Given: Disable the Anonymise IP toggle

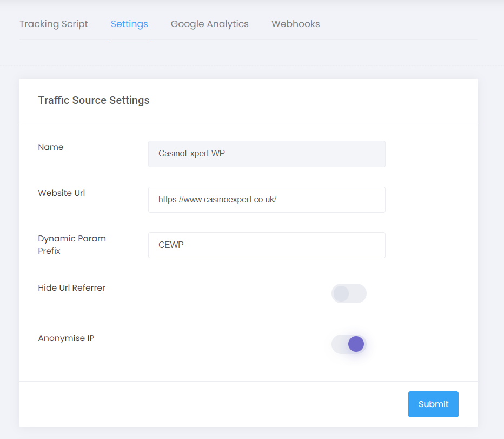Looking at the screenshot, I should 349,344.
